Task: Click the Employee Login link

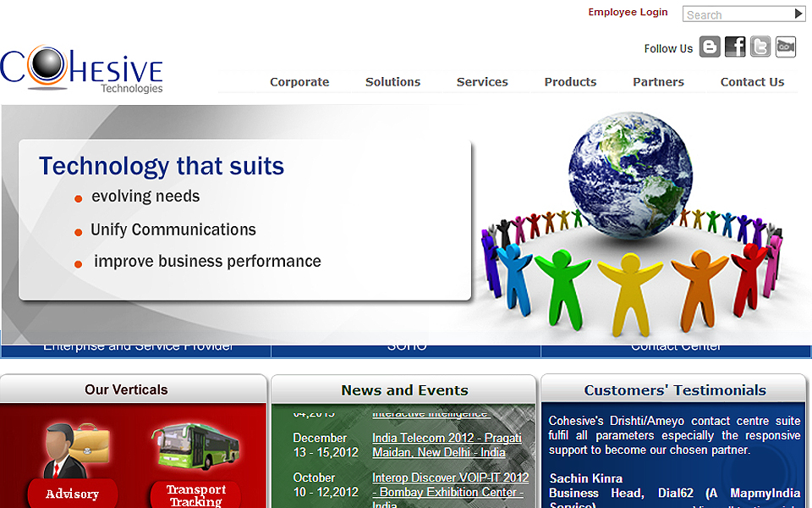Action: click(628, 13)
